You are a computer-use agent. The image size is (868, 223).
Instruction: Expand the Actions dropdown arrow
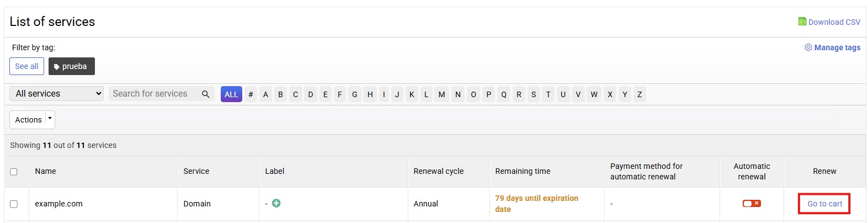coord(50,119)
